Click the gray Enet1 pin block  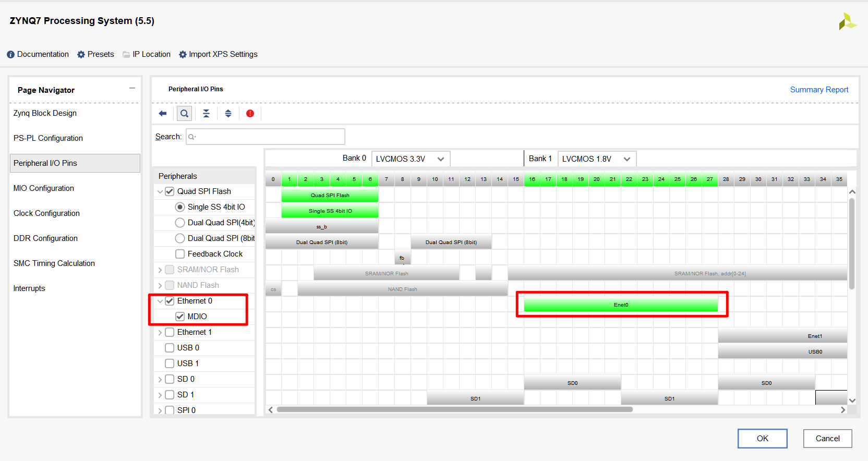782,336
